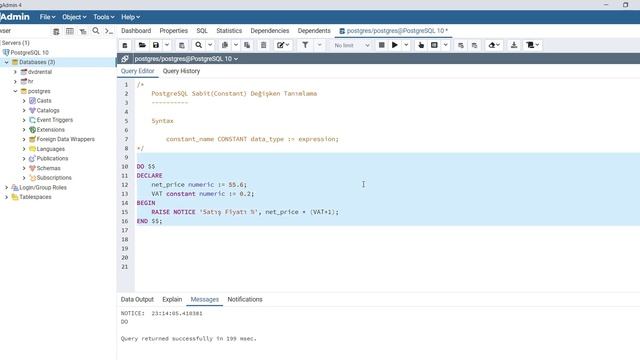
Task: Expand the Find options dropdown arrow
Action: pyautogui.click(x=210, y=45)
